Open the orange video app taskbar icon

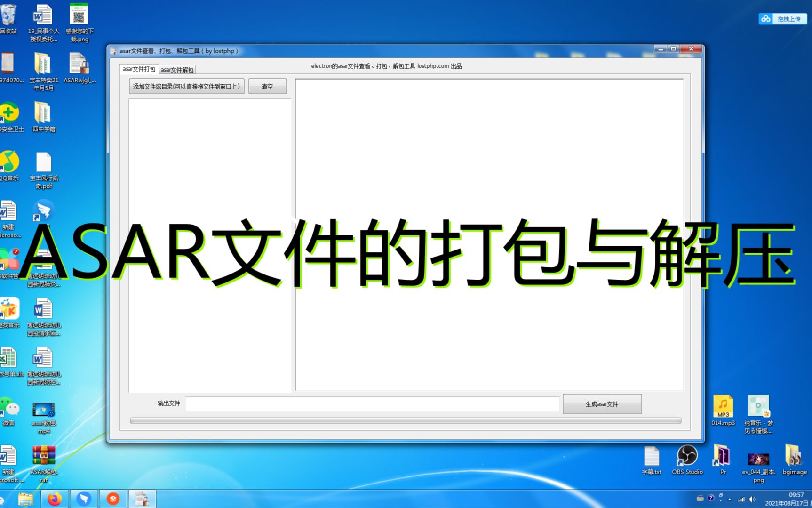point(113,499)
